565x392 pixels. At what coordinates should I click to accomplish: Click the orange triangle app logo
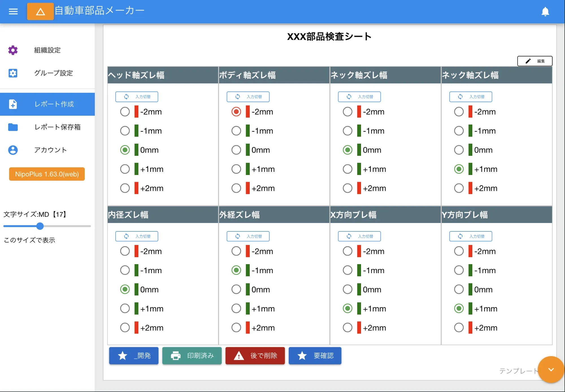point(40,12)
